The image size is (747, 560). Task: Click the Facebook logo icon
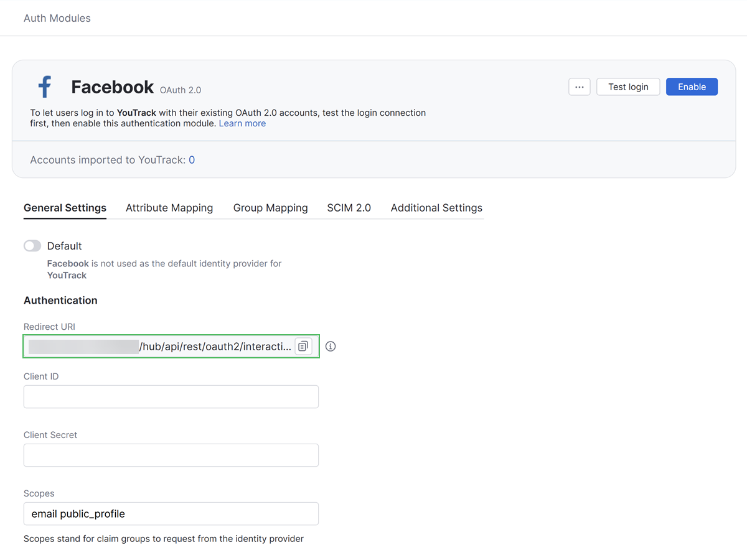(45, 87)
